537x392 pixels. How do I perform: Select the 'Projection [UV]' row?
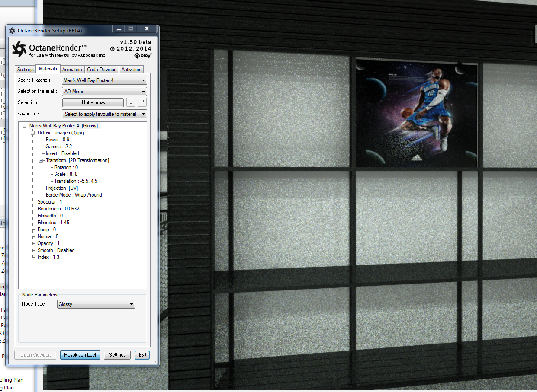click(x=62, y=188)
